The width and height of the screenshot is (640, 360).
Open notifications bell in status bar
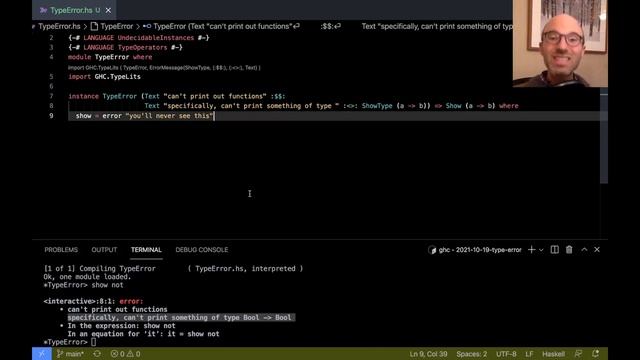point(596,354)
